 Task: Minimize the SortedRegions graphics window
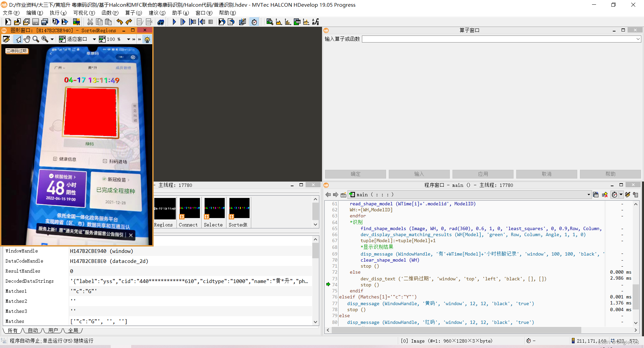tap(124, 30)
